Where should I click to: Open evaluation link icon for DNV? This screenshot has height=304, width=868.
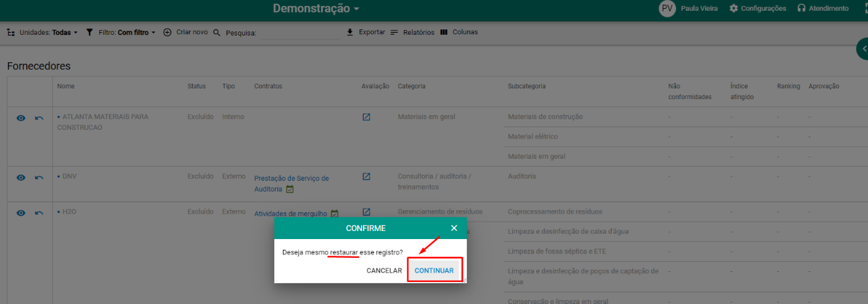point(366,177)
